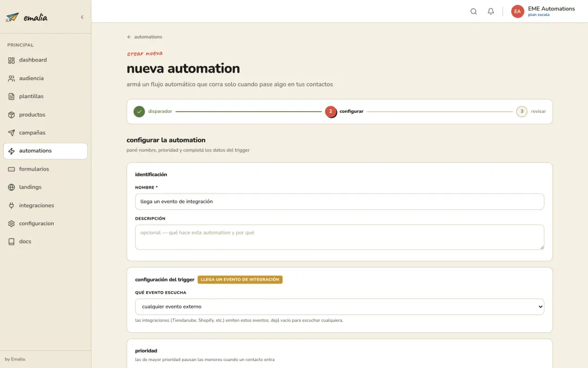588x368 pixels.
Task: Open docs section
Action: tap(45, 242)
